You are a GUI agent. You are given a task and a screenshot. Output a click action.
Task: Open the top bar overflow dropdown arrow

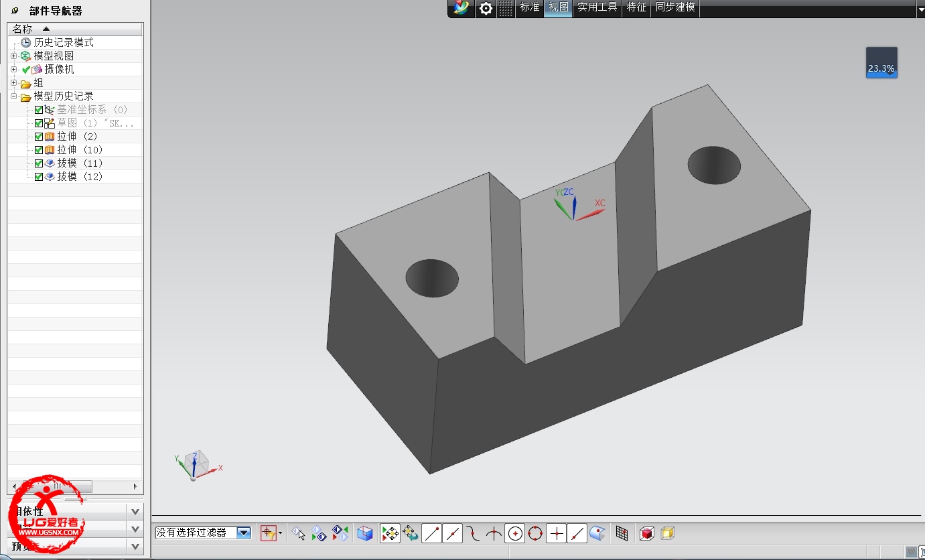[x=920, y=10]
